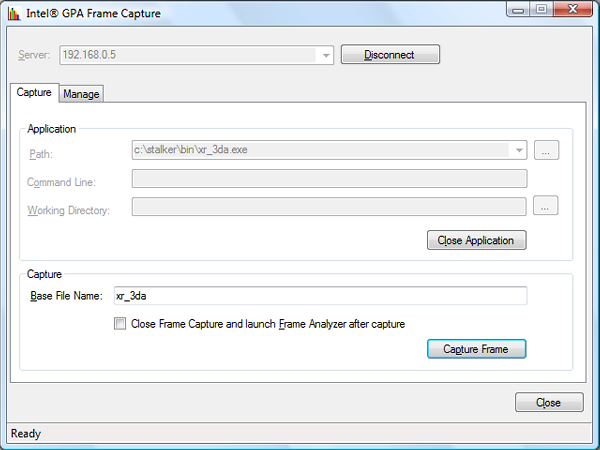
Task: Click the Capture Frame button
Action: 476,349
